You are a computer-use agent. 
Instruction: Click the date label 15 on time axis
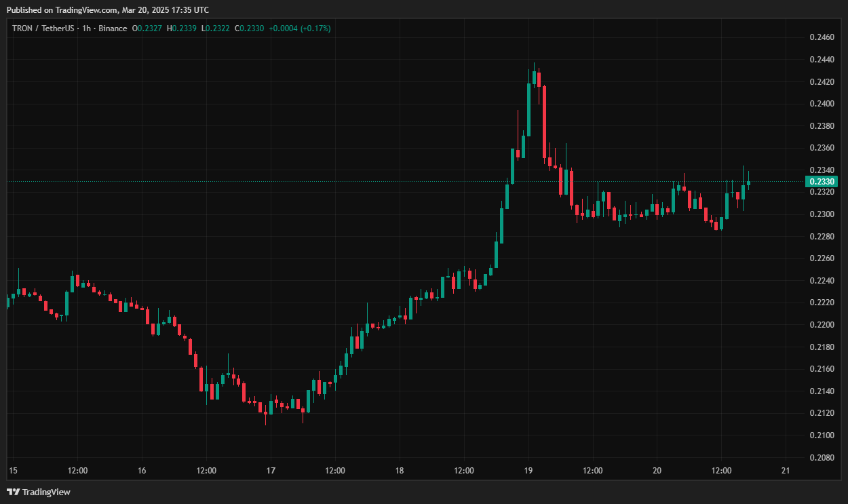click(12, 471)
